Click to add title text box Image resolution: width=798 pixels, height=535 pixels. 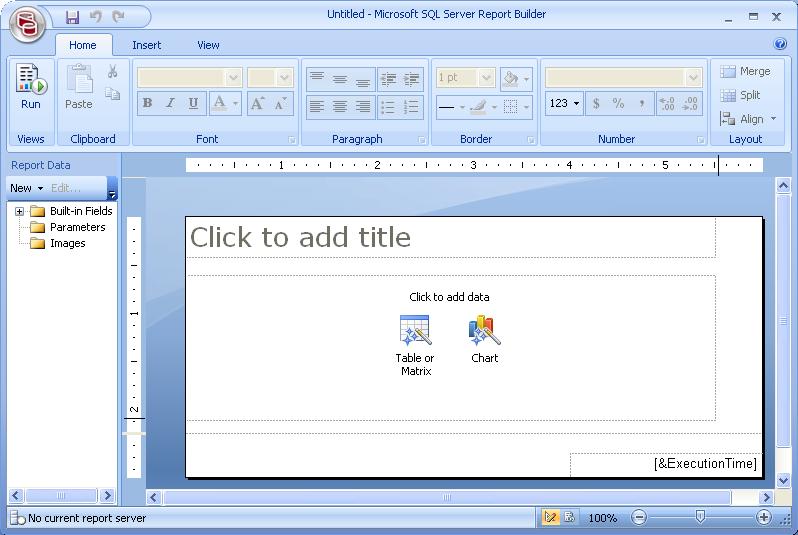click(x=451, y=237)
